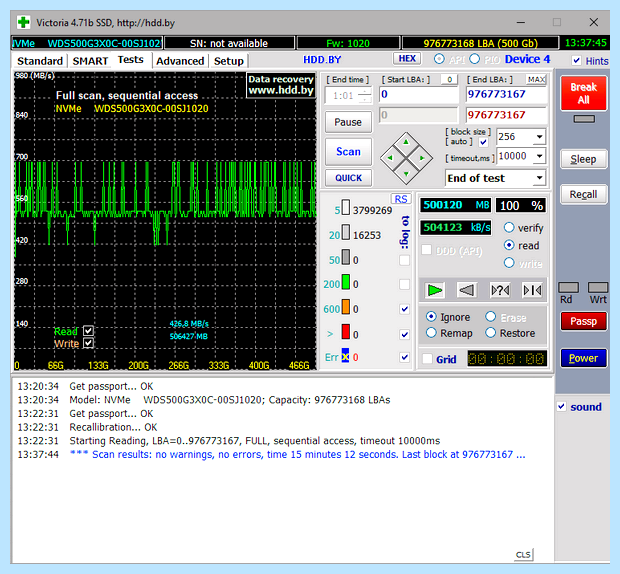620x574 pixels.
Task: Click the End time spinner arrows
Action: (365, 96)
